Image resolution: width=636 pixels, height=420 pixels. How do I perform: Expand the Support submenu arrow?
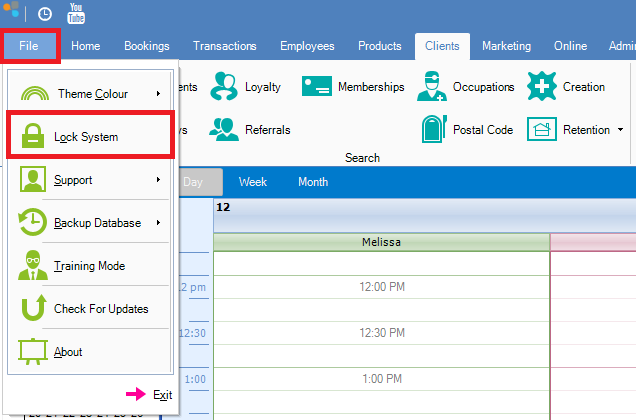tap(158, 180)
